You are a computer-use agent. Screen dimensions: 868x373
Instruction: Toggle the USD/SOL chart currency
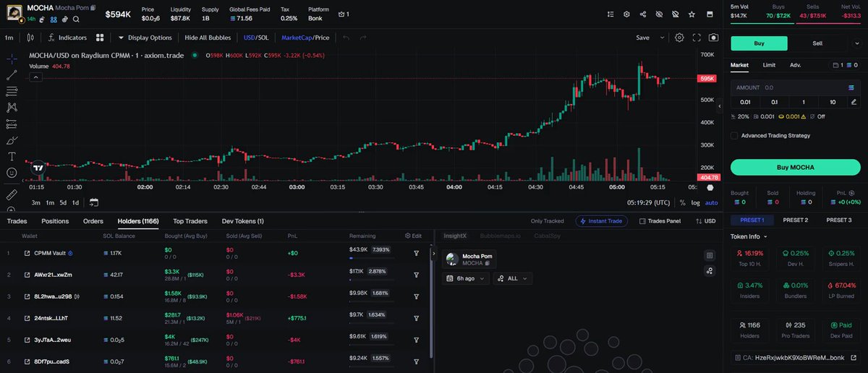256,38
